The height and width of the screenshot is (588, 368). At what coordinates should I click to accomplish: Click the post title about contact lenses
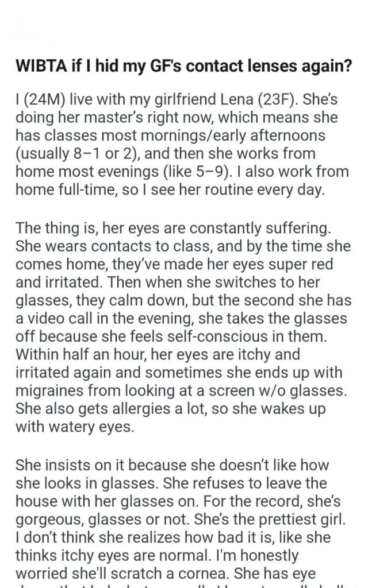(x=183, y=67)
